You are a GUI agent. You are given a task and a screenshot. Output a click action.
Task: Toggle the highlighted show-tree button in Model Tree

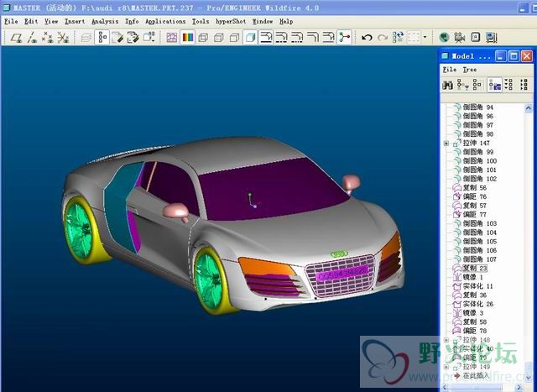click(x=495, y=85)
